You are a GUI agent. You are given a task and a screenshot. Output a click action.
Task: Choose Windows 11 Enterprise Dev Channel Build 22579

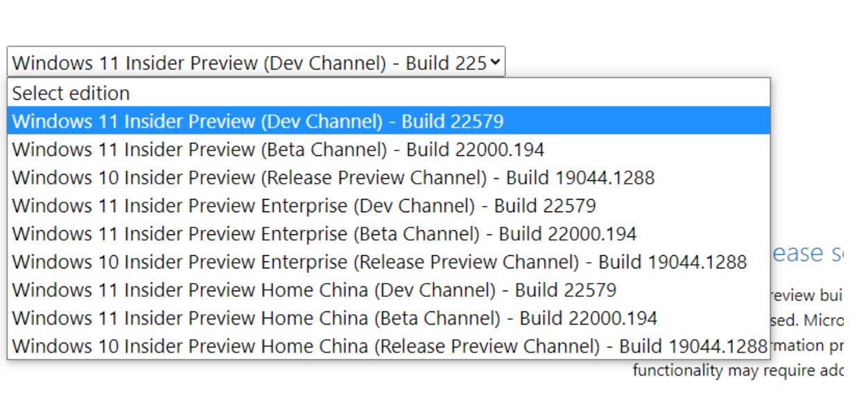[x=389, y=205]
